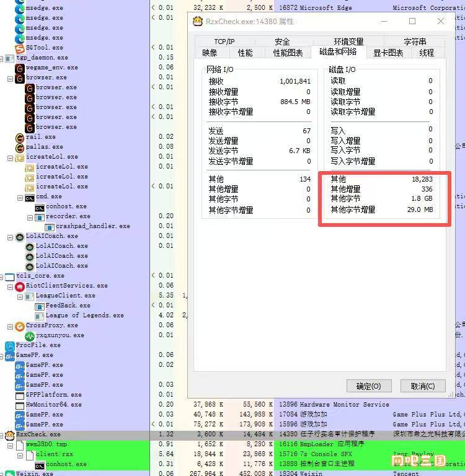
Task: Select the ProcFile.exe blue icon
Action: [x=10, y=345]
